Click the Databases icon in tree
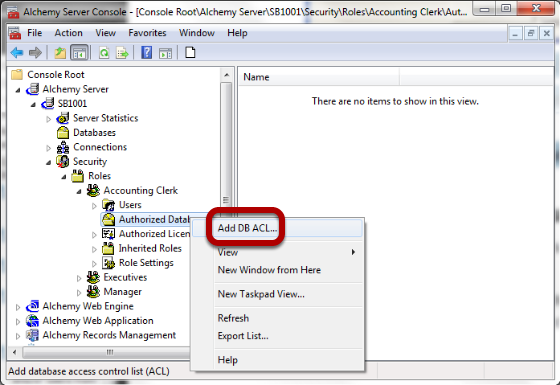This screenshot has width=560, height=385. coord(63,132)
